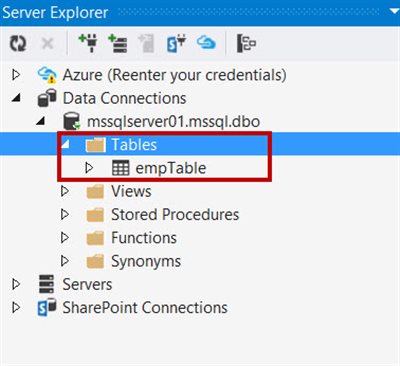Expand the SharePoint Connections node arrow
The image size is (400, 366).
click(16, 308)
